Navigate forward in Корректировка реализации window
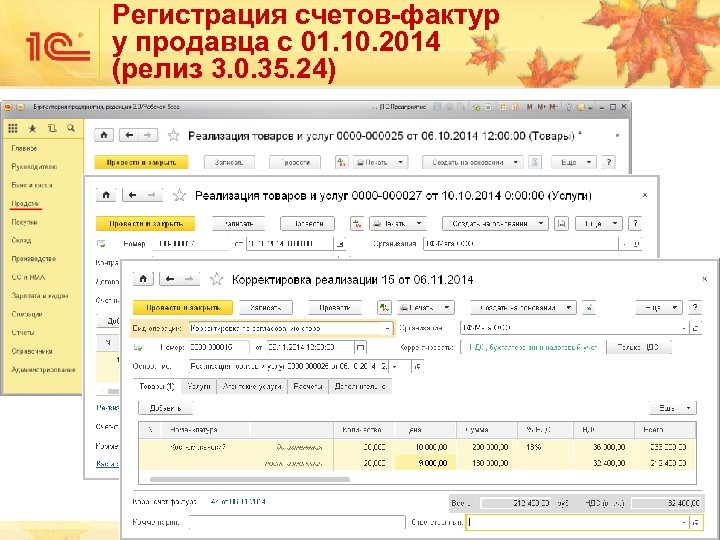 tap(189, 279)
